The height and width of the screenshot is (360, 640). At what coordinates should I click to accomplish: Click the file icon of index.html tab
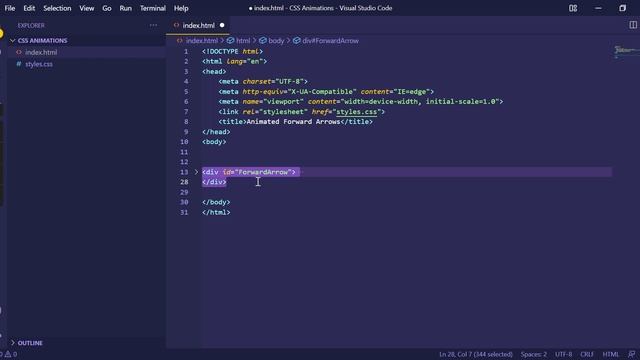tap(176, 25)
